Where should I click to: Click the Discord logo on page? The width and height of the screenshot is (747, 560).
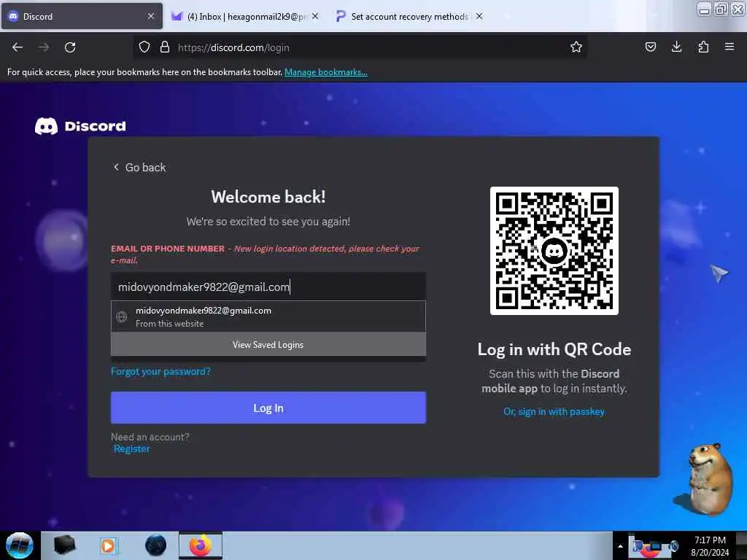click(80, 126)
